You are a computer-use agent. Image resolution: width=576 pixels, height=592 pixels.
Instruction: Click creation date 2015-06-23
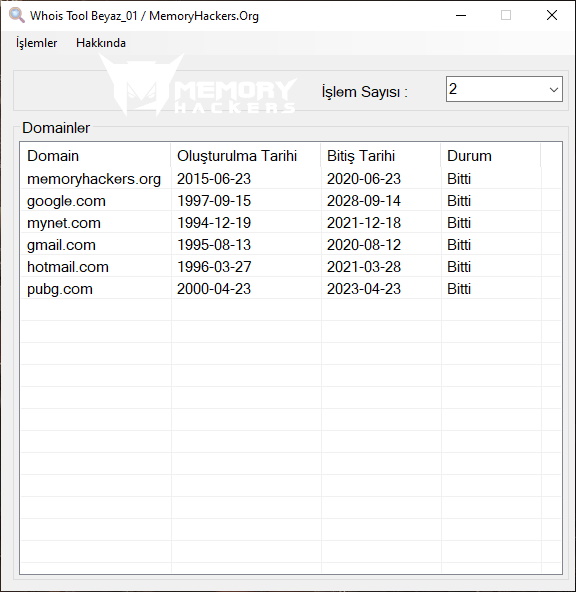[x=214, y=179]
